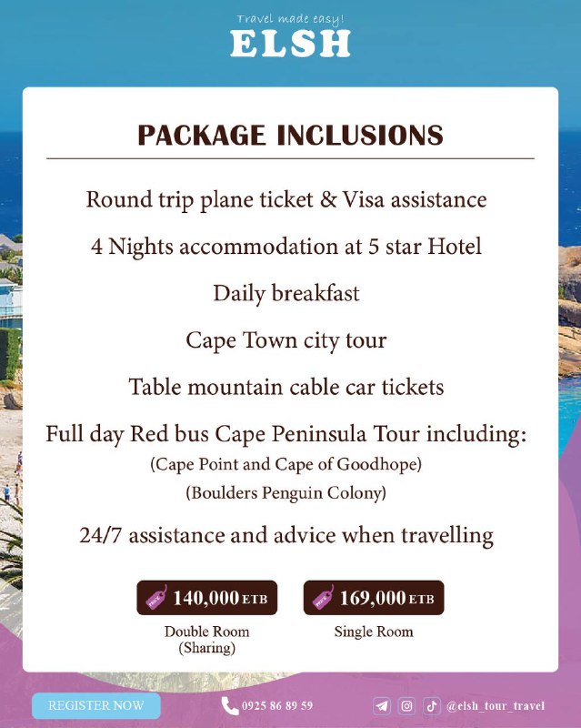The width and height of the screenshot is (581, 728).
Task: Click price tag icon beside 140,000 ETB
Action: (x=155, y=598)
